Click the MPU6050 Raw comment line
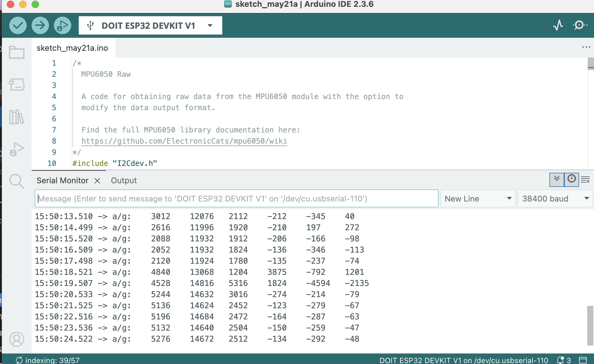 [106, 74]
